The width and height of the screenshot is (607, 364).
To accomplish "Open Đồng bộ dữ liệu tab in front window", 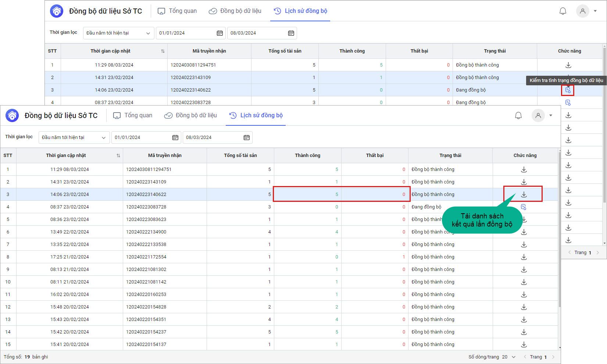I will tap(190, 115).
